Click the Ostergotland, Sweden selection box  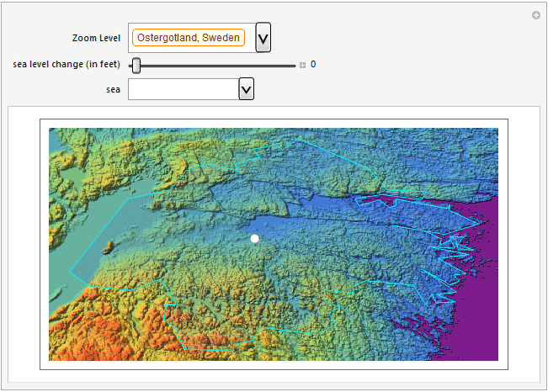pos(188,38)
